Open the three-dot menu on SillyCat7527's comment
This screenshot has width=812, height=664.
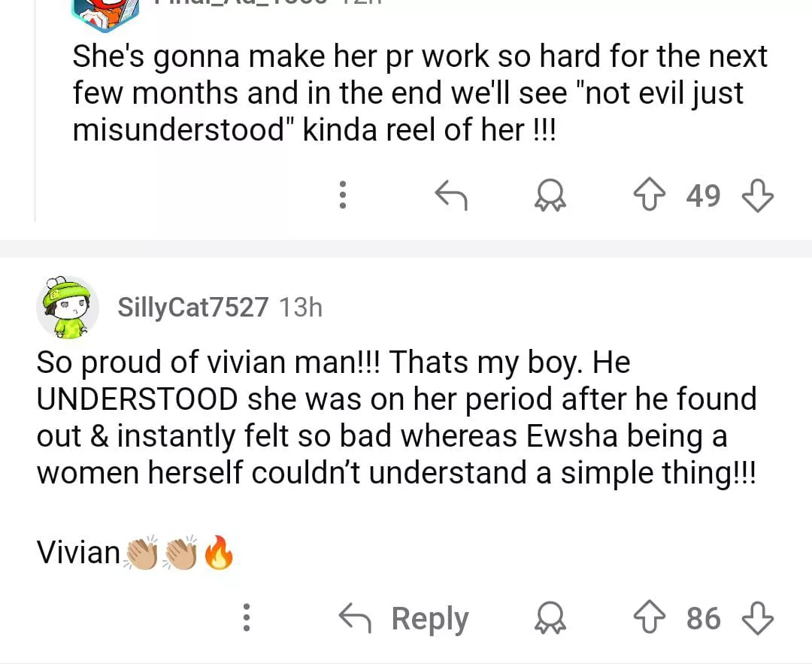click(245, 619)
